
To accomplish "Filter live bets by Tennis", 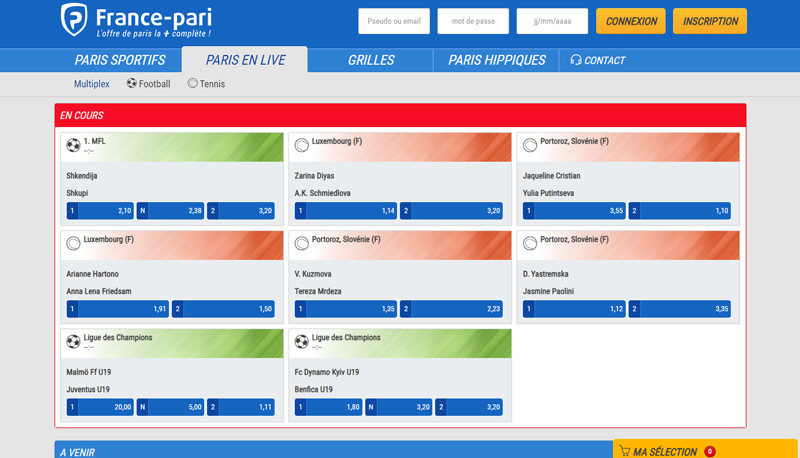I will pos(206,84).
